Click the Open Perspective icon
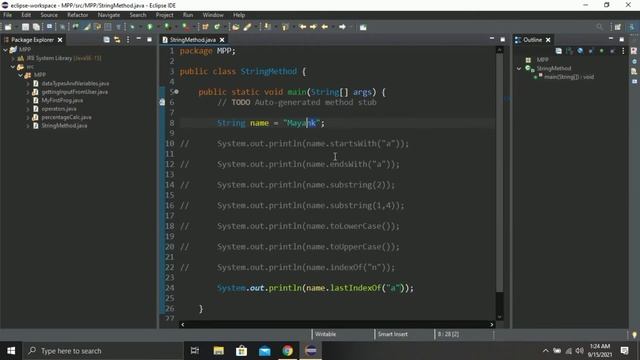This screenshot has height=360, width=640. point(618,27)
